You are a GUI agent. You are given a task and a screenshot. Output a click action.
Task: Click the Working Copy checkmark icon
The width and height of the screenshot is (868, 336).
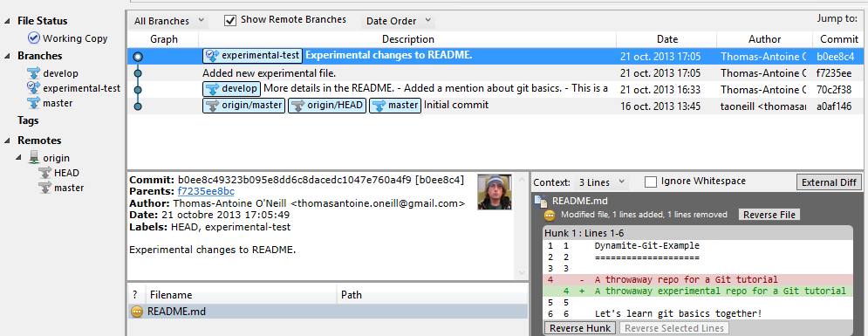pos(34,38)
